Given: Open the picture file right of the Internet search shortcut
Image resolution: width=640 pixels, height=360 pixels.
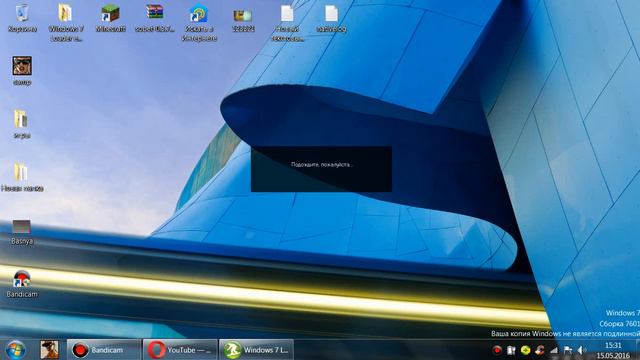Looking at the screenshot, I should [x=243, y=19].
